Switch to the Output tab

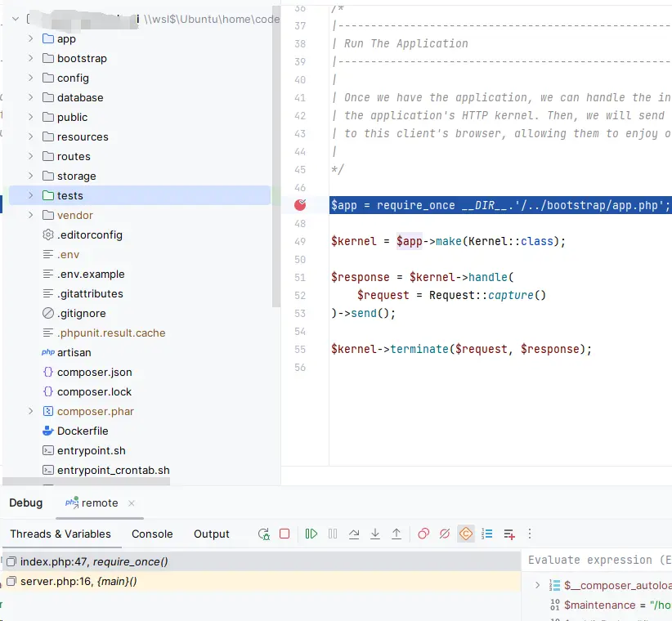tap(211, 534)
